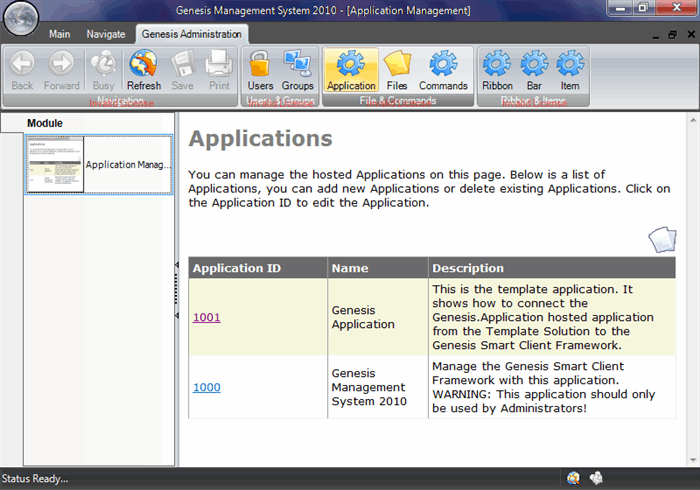Click the Status Ready text

tap(35, 478)
